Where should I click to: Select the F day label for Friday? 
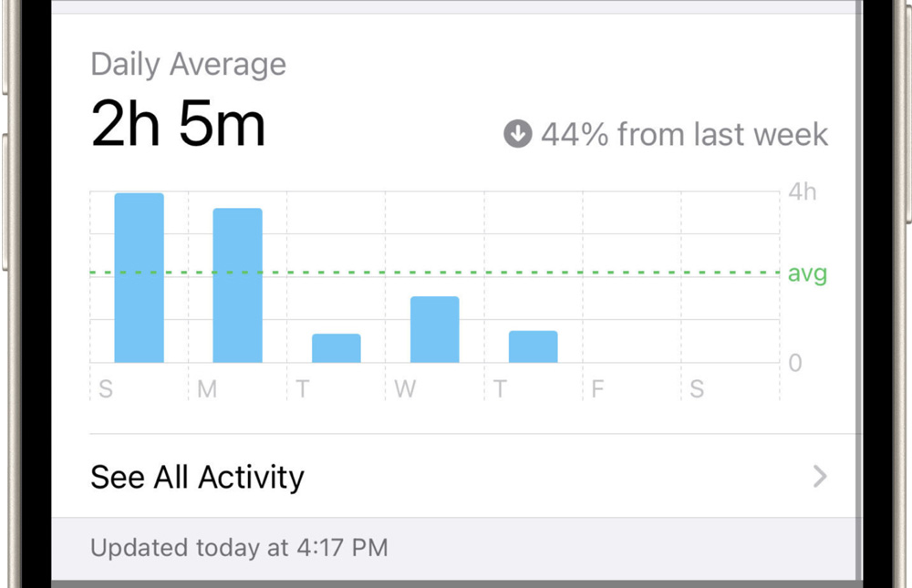597,390
